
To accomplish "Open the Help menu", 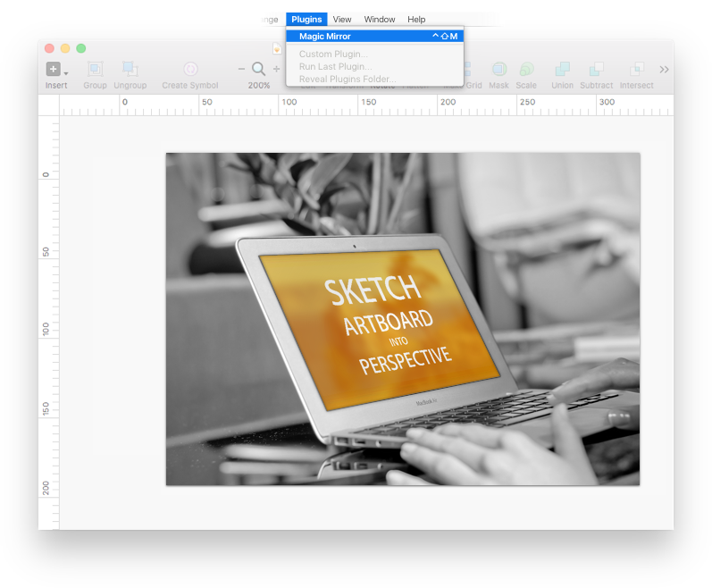I will pos(416,19).
